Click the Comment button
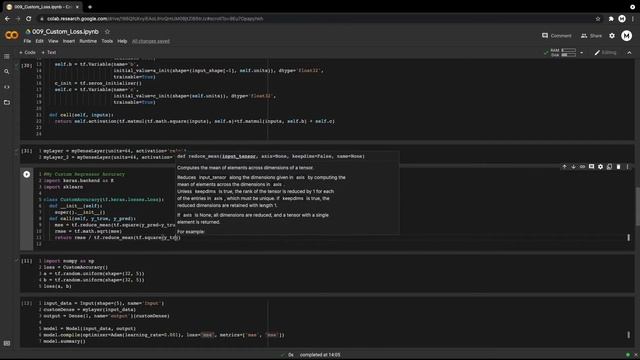The image size is (640, 360). (x=556, y=36)
